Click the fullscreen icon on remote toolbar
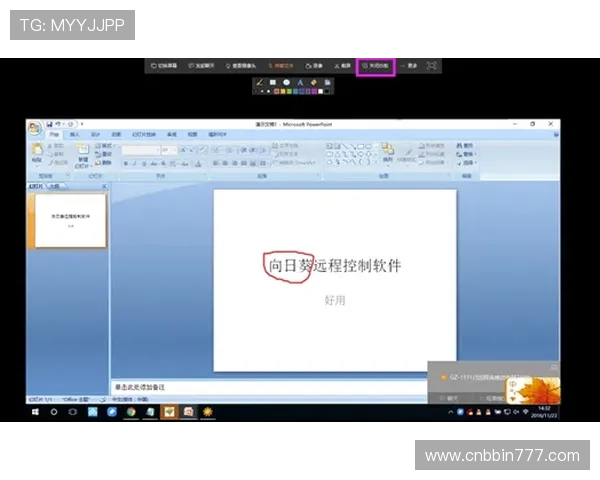This screenshot has width=600, height=480. click(x=432, y=66)
